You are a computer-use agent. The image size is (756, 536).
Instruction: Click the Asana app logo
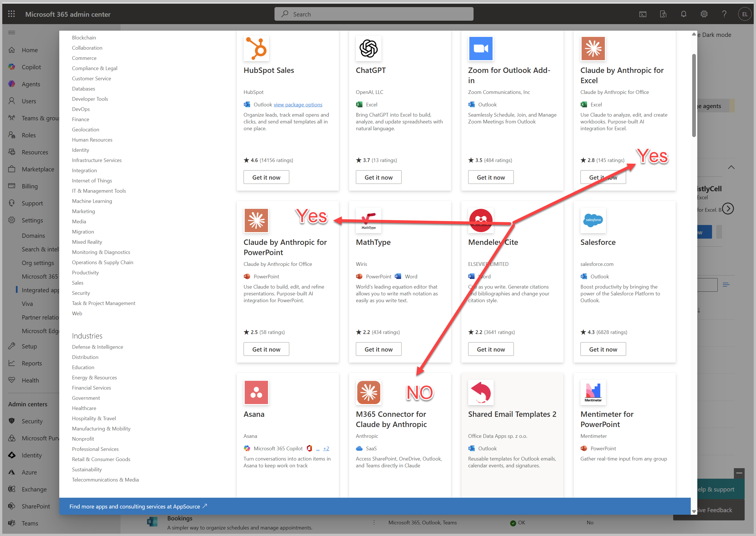click(x=256, y=392)
